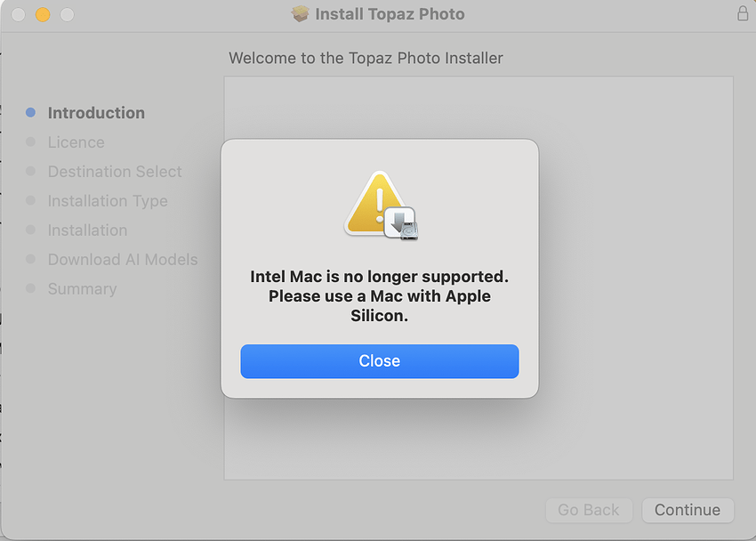Image resolution: width=756 pixels, height=541 pixels.
Task: Select the Licence step in the sidebar
Action: 76,141
